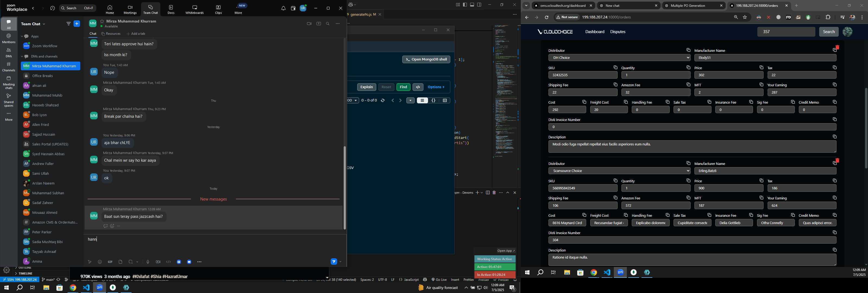Toggle the Compass query code view button
The height and width of the screenshot is (293, 868).
(x=418, y=87)
